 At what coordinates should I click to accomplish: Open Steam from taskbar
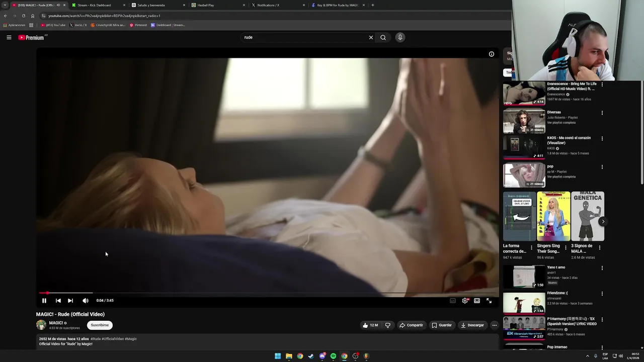pyautogui.click(x=311, y=356)
